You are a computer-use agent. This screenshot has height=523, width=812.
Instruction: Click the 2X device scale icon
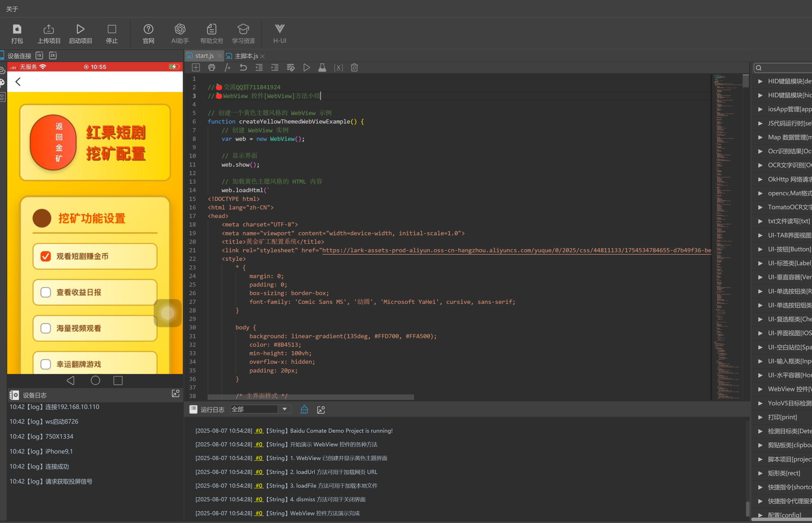(53, 55)
